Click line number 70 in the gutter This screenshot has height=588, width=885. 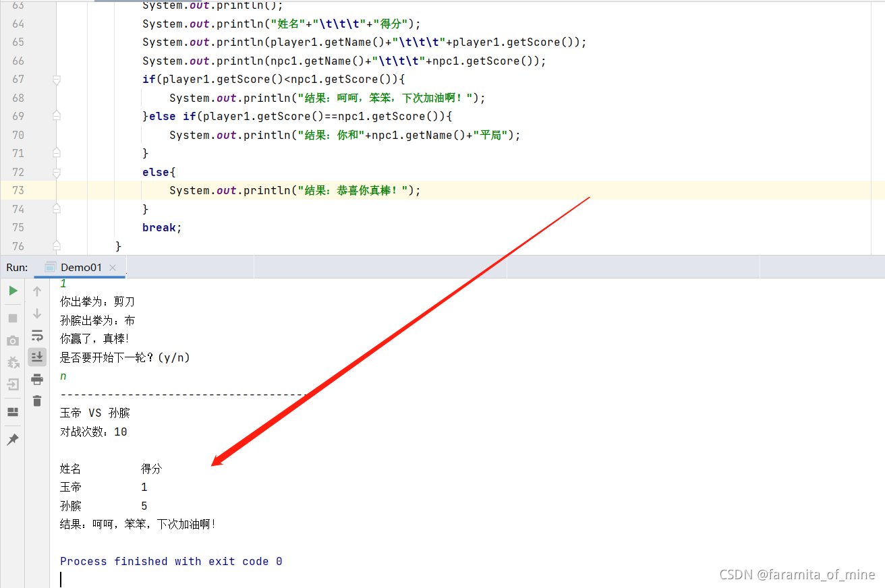point(18,135)
